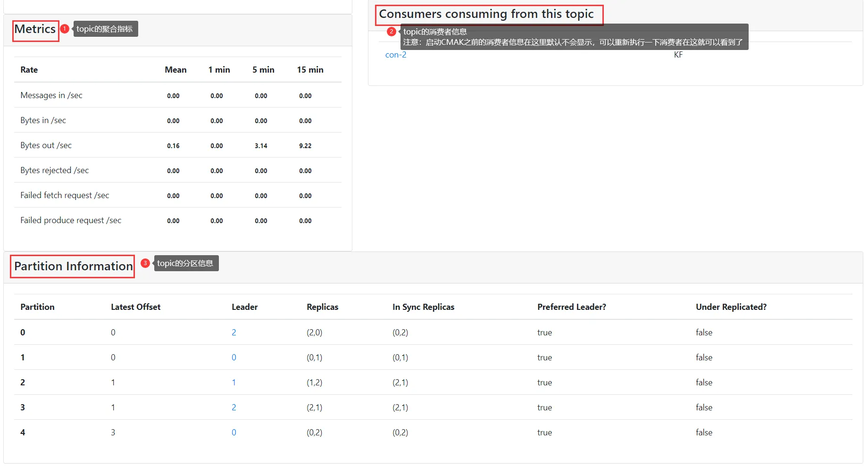Click the 'Failed fetch request /sec' row label
868x466 pixels.
tap(65, 195)
